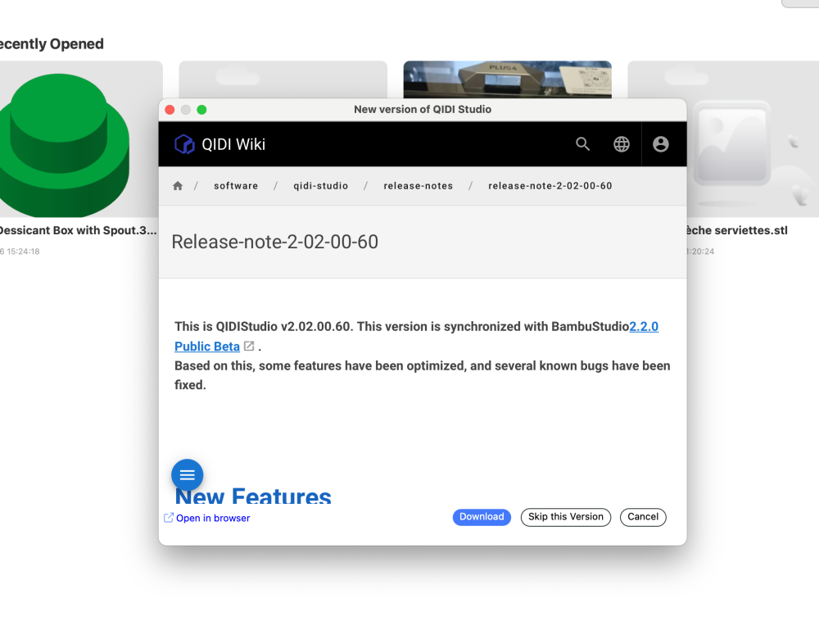This screenshot has height=644, width=819.
Task: Click 'Open in browser' link
Action: pyautogui.click(x=213, y=518)
